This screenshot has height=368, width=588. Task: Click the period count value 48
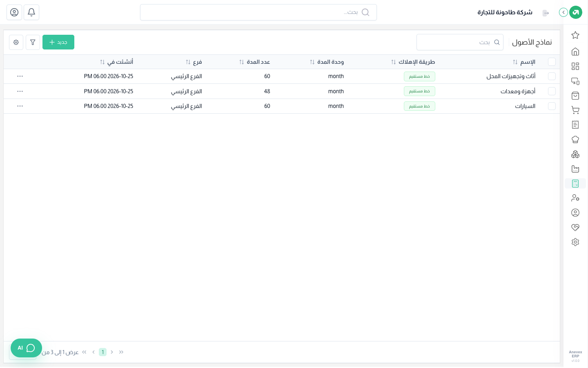pyautogui.click(x=267, y=91)
